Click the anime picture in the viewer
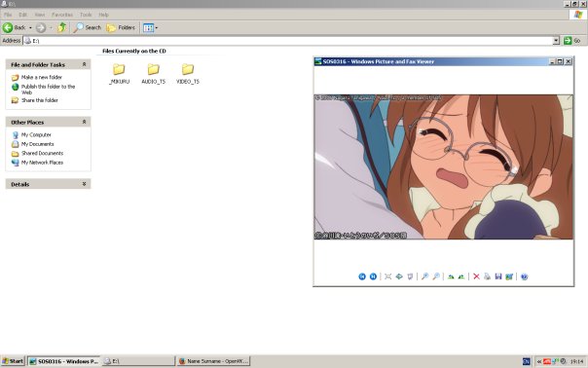 click(x=444, y=166)
